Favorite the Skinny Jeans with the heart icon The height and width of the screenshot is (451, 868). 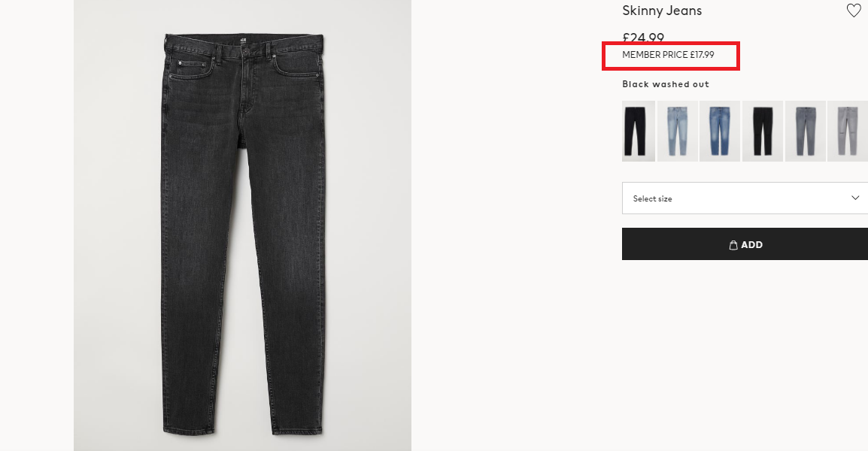pos(854,11)
